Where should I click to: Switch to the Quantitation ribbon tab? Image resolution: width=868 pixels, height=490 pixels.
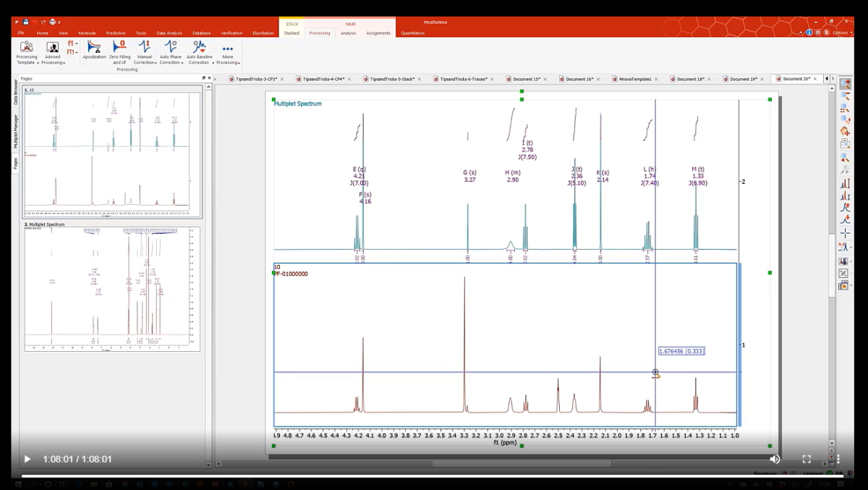(x=413, y=33)
